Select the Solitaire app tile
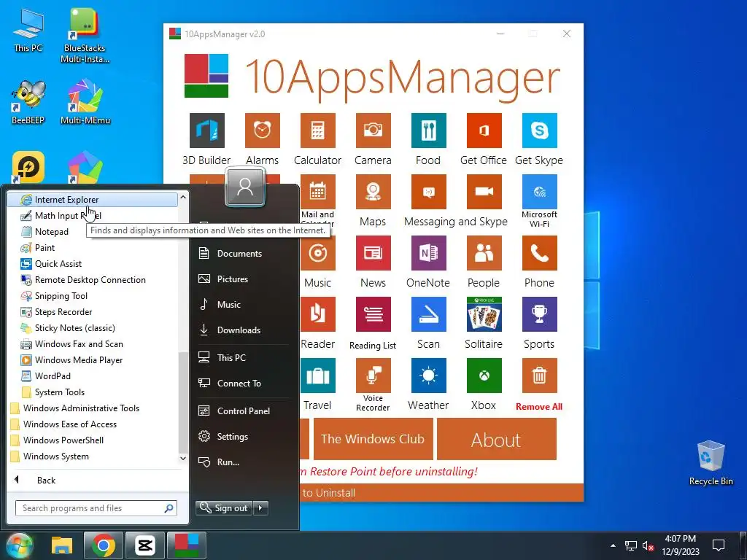This screenshot has height=560, width=747. (484, 314)
